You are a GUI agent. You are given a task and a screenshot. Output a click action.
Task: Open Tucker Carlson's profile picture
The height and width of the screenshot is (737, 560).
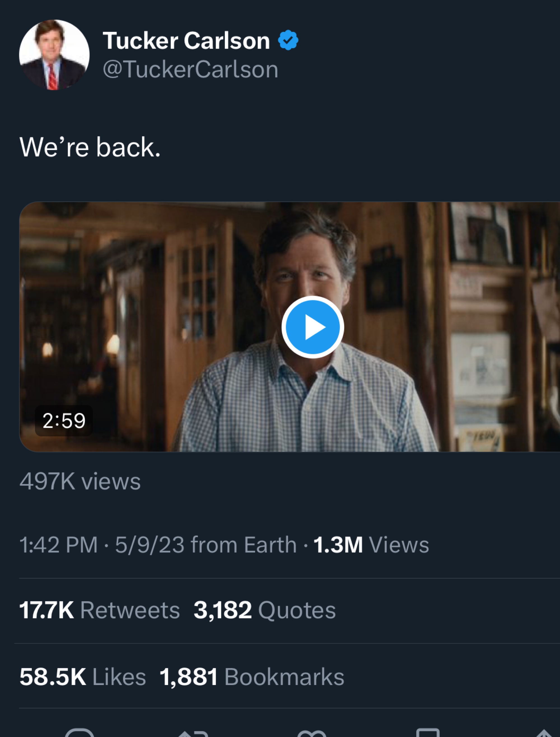(x=54, y=55)
